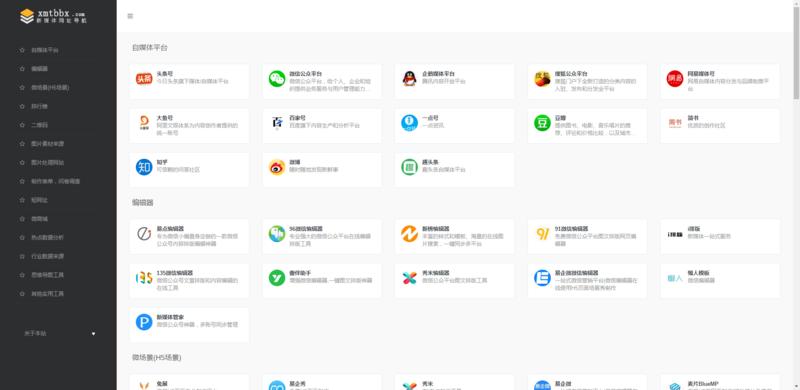Open the 易企秀 H5 card
800x390 pixels.
(x=322, y=382)
